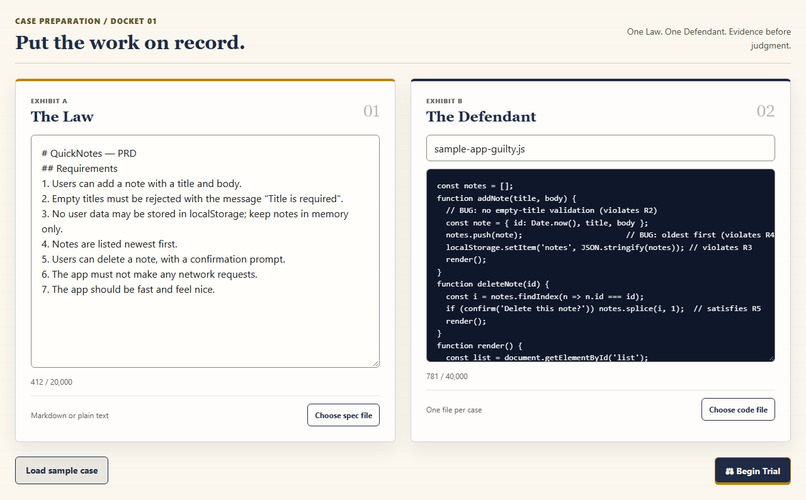Click code line "const notes = [];"
Image resolution: width=806 pixels, height=500 pixels.
tap(475, 186)
